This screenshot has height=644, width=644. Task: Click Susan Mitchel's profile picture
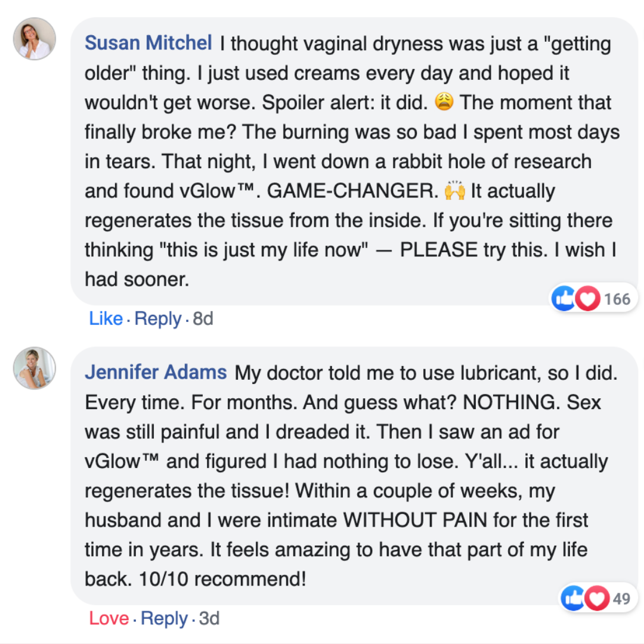click(35, 39)
